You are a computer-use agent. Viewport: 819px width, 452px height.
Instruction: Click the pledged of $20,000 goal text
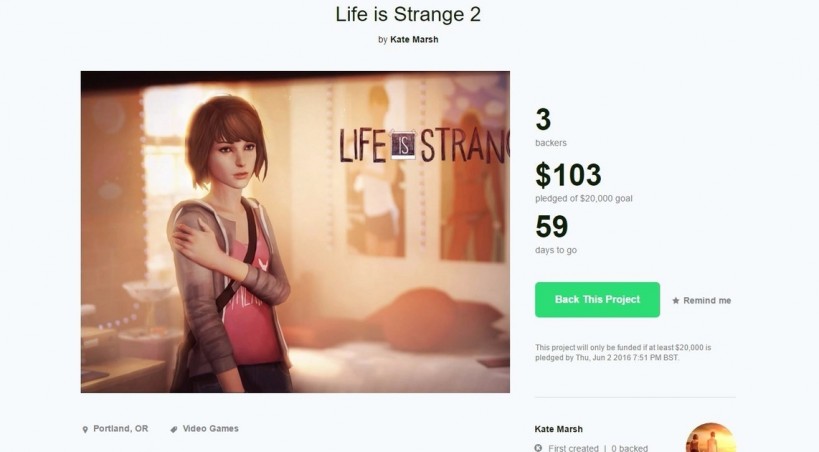tap(584, 198)
